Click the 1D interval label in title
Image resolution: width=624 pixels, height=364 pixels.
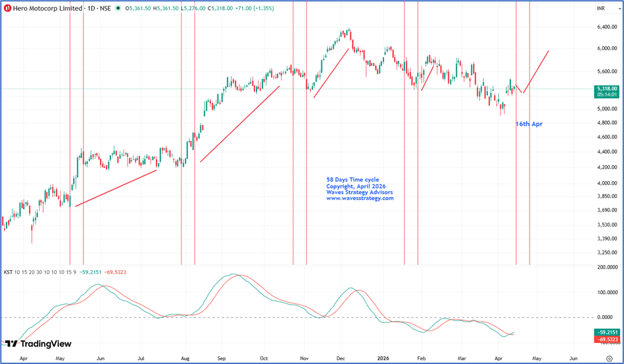click(x=91, y=9)
